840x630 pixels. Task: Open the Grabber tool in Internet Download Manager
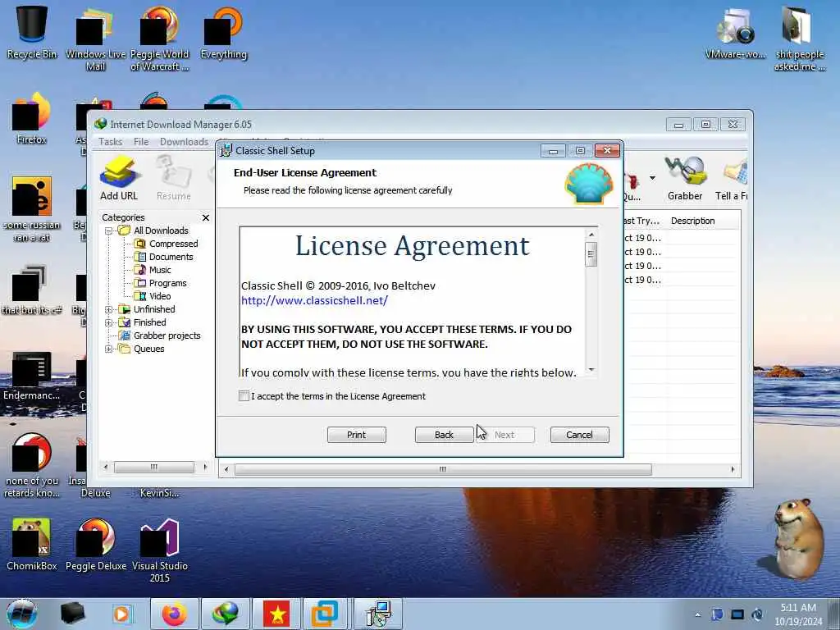pos(685,178)
